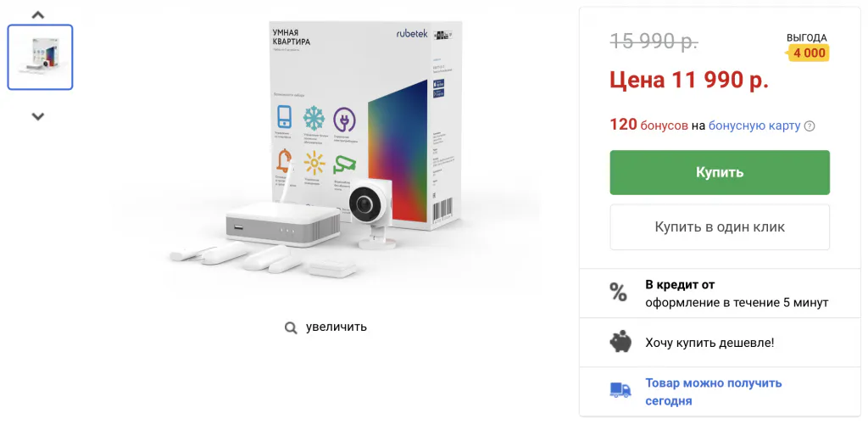This screenshot has height=430, width=868.
Task: Click the blue delivery truck icon
Action: pos(620,390)
